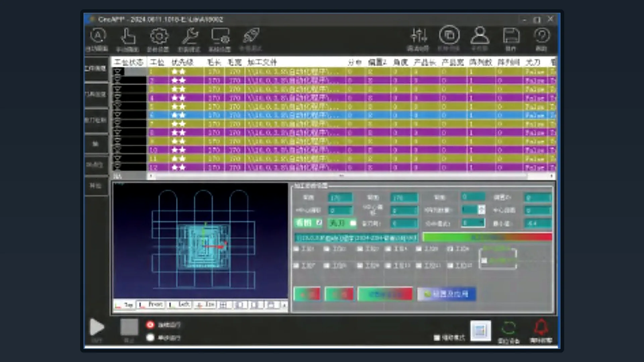644x362 pixels.
Task: Click the user account silhouette icon
Action: pos(480,35)
